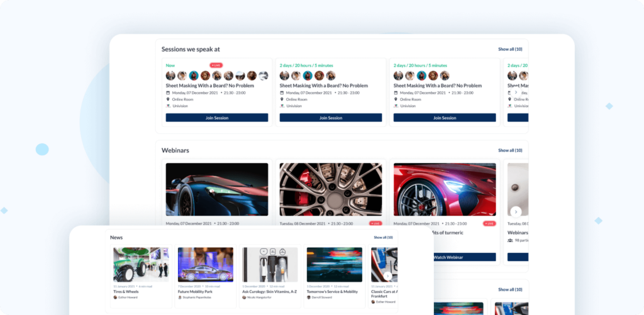Image resolution: width=644 pixels, height=315 pixels.
Task: Click the Tomorrow's Service & Mobility headline
Action: tap(332, 292)
